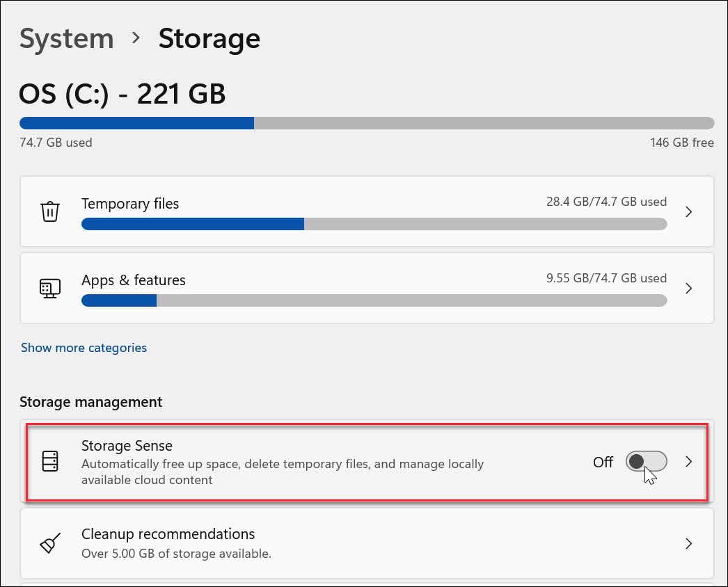This screenshot has width=728, height=587.
Task: Expand Temporary files with its chevron arrow
Action: (688, 211)
